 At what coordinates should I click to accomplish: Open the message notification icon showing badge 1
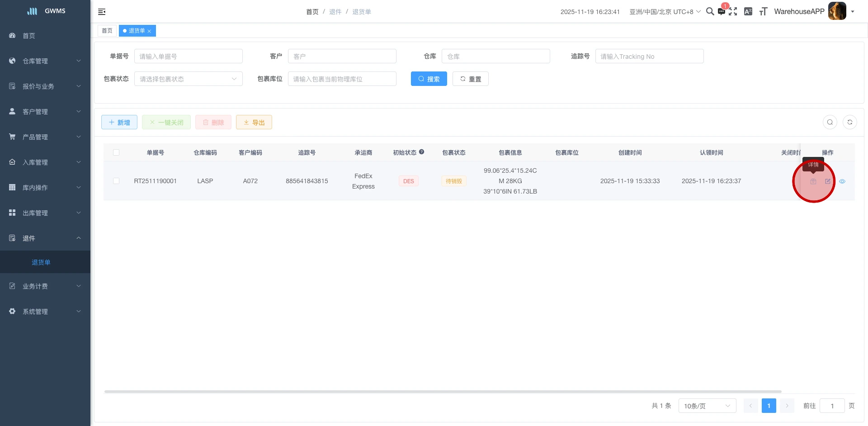pyautogui.click(x=722, y=11)
